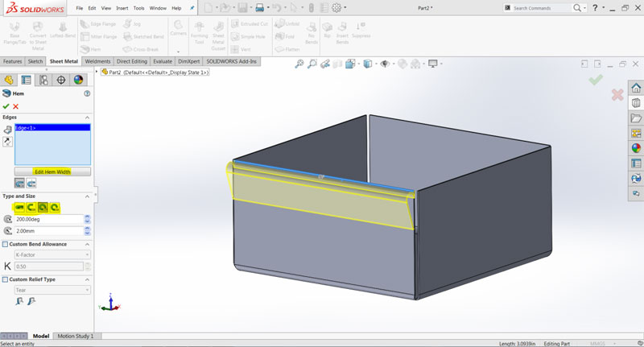Edit the 2.00mm hem radius field
This screenshot has height=347, width=644.
click(49, 231)
